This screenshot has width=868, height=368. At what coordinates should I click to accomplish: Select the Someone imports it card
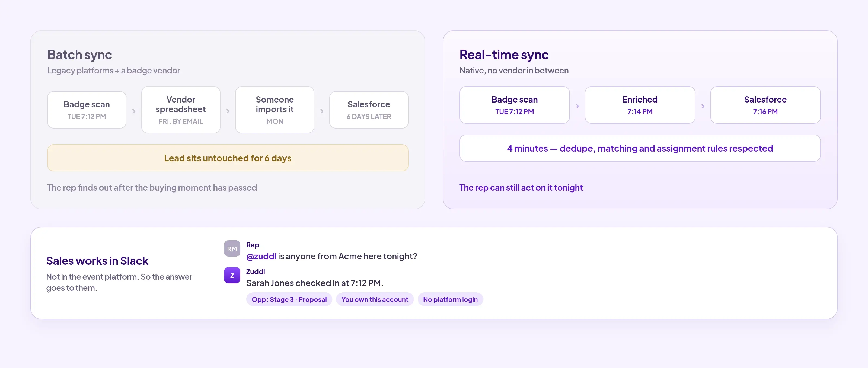pyautogui.click(x=275, y=110)
